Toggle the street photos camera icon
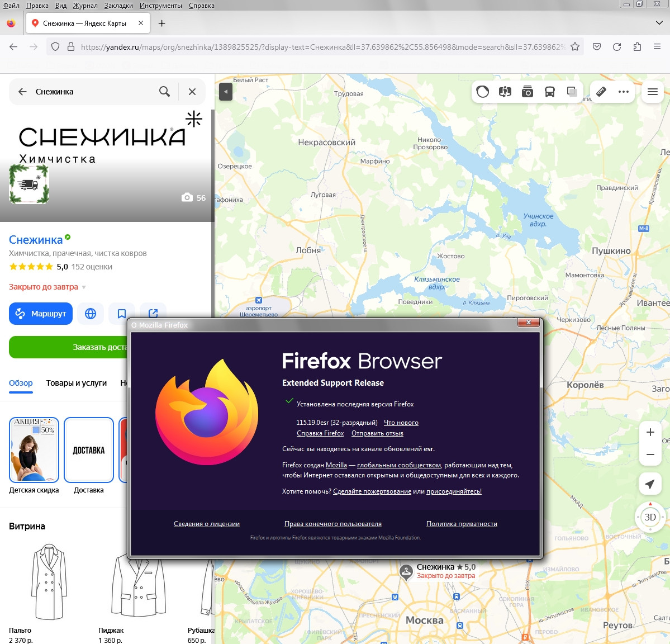The image size is (670, 644). 528,92
